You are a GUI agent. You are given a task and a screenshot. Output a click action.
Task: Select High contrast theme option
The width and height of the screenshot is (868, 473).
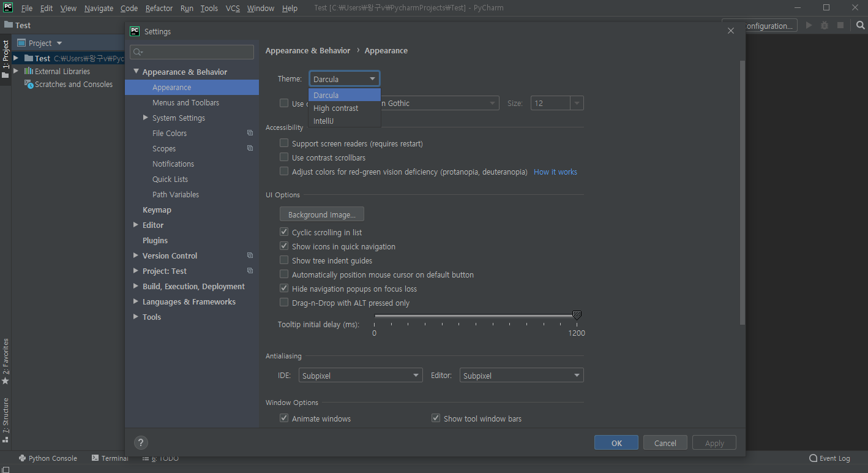(x=345, y=108)
